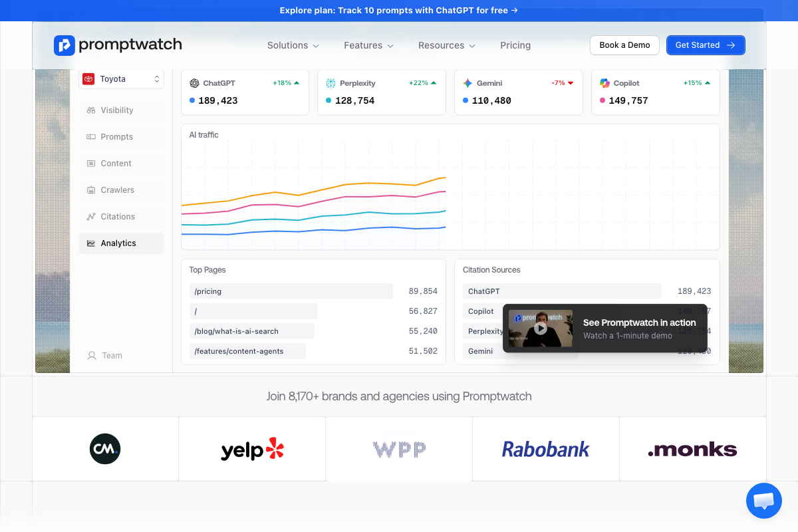The width and height of the screenshot is (798, 532).
Task: Click the Yelp logo
Action: 253,450
